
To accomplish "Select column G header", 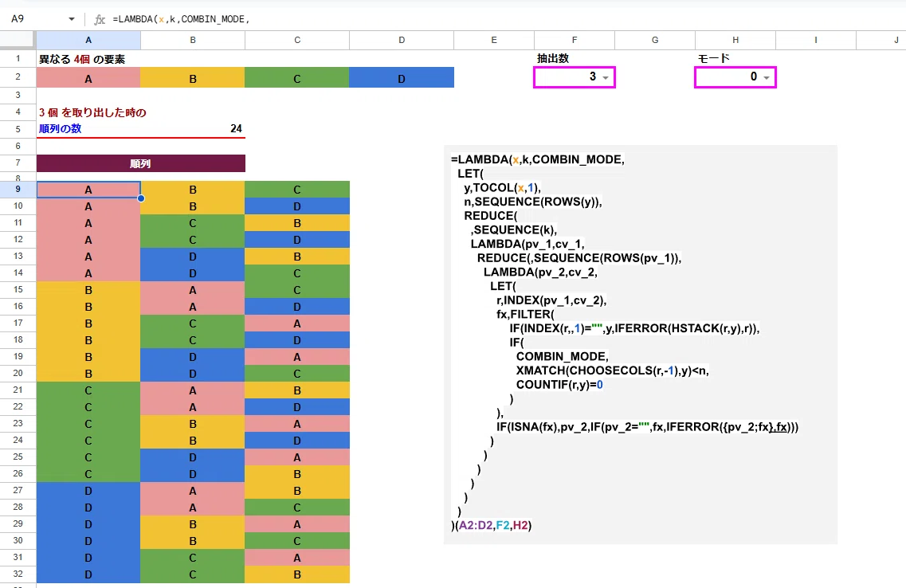I will (x=655, y=40).
